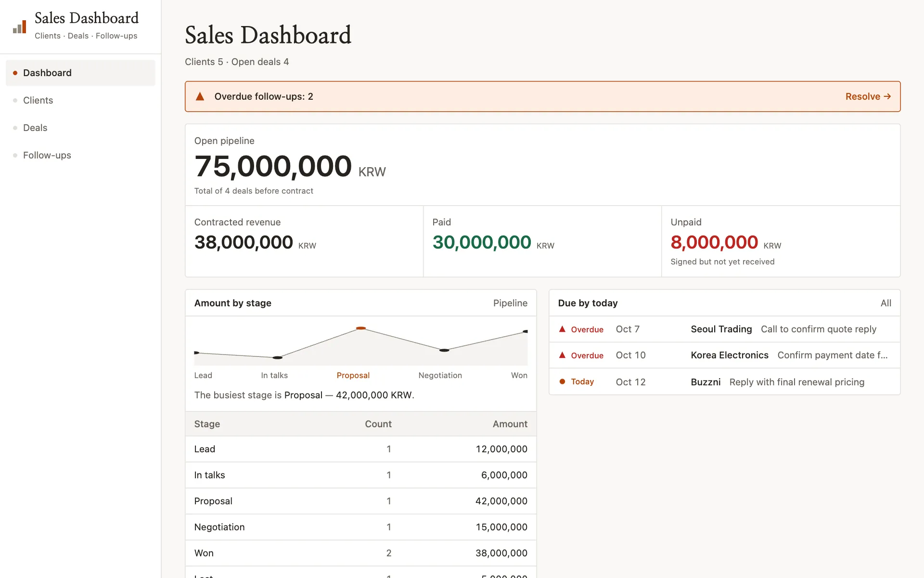
Task: Click the 8,000,000 unpaid value
Action: 714,242
